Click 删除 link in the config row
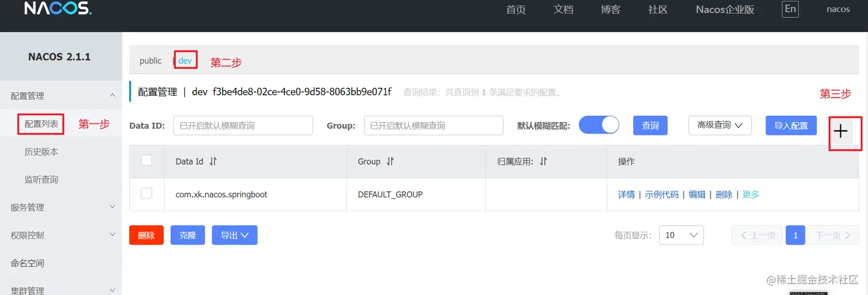Viewport: 868px width, 295px height. (724, 195)
